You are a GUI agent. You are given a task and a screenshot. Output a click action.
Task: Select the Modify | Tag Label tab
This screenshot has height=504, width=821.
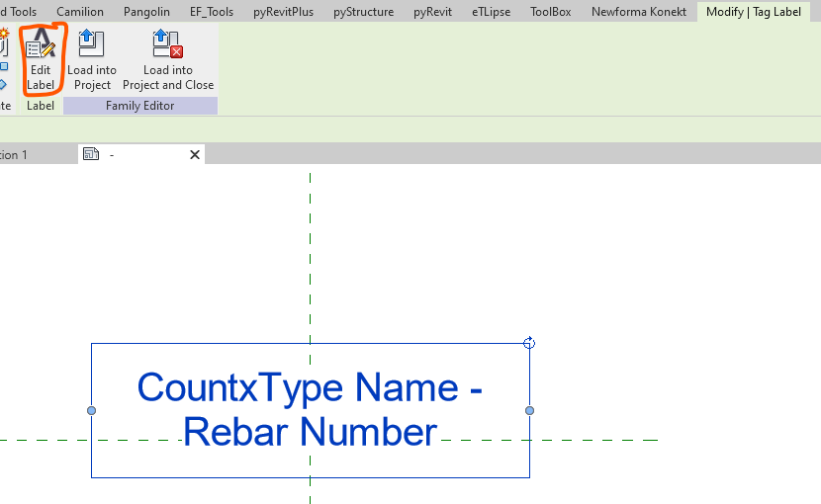click(754, 12)
